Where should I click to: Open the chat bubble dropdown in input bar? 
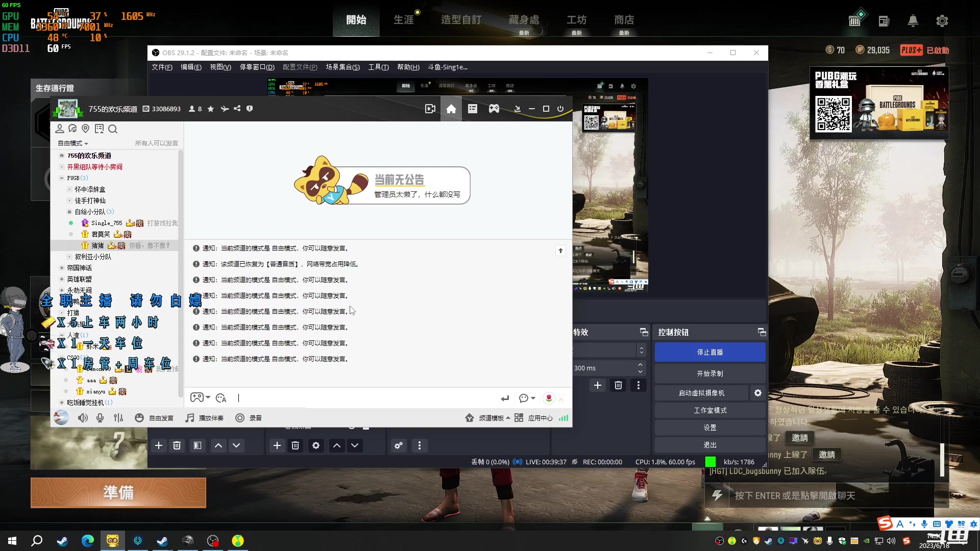coord(527,398)
